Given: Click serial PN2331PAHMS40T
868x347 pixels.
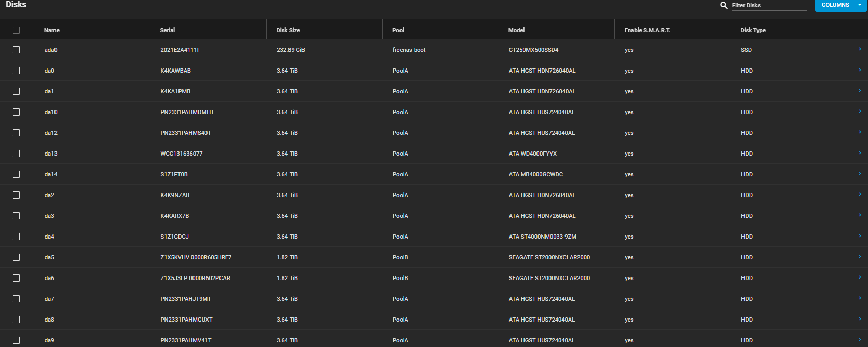Looking at the screenshot, I should (186, 133).
